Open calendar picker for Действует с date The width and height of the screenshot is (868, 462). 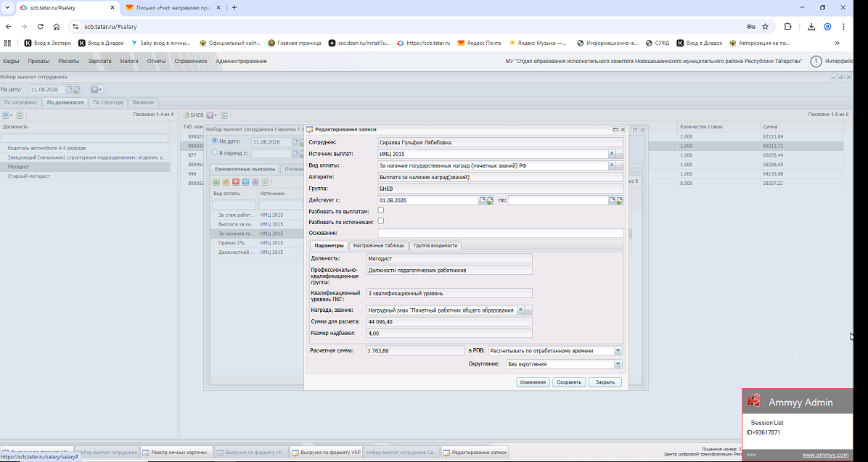tap(482, 200)
